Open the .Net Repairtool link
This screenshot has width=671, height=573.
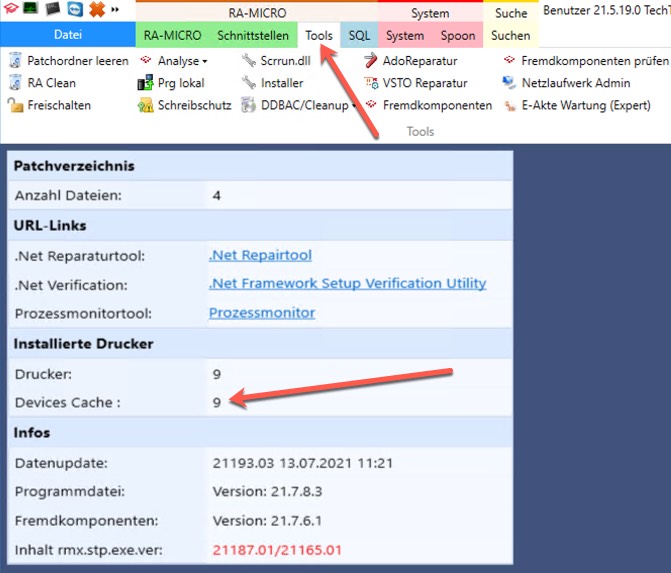[x=260, y=255]
